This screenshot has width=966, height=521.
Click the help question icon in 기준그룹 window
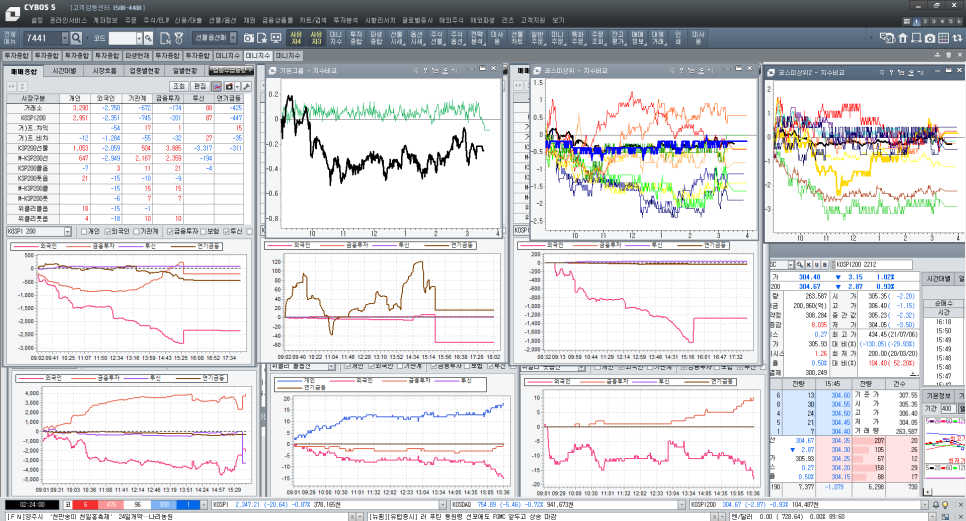pyautogui.click(x=425, y=70)
